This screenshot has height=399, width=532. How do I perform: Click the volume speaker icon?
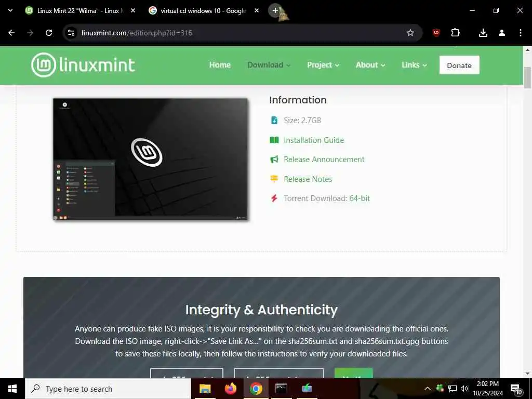(x=464, y=389)
